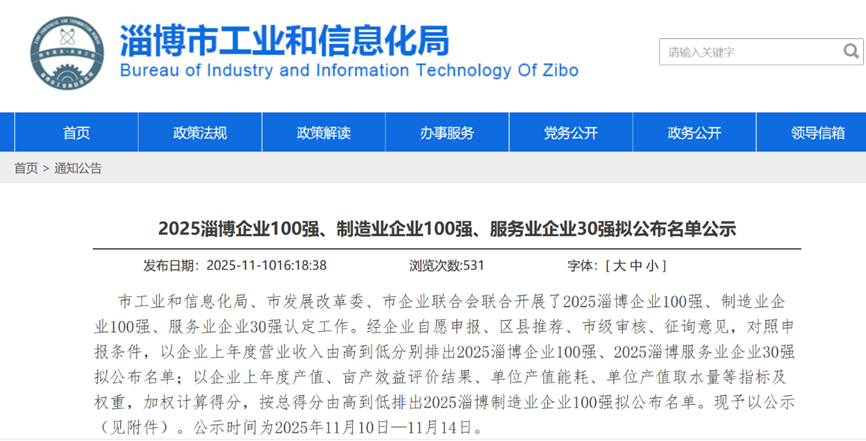
Task: Open the 政策法规 navigation tab
Action: [x=200, y=133]
